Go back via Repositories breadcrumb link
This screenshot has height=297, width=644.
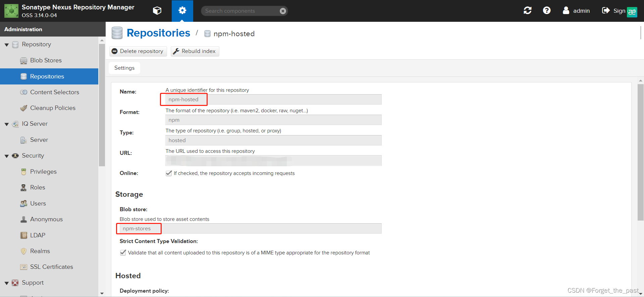coord(158,33)
